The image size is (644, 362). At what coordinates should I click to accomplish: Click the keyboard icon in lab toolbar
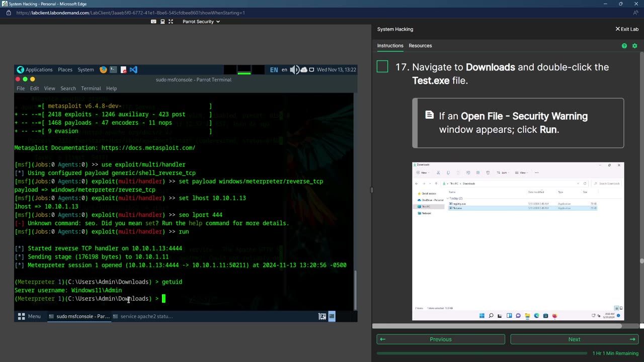[153, 22]
